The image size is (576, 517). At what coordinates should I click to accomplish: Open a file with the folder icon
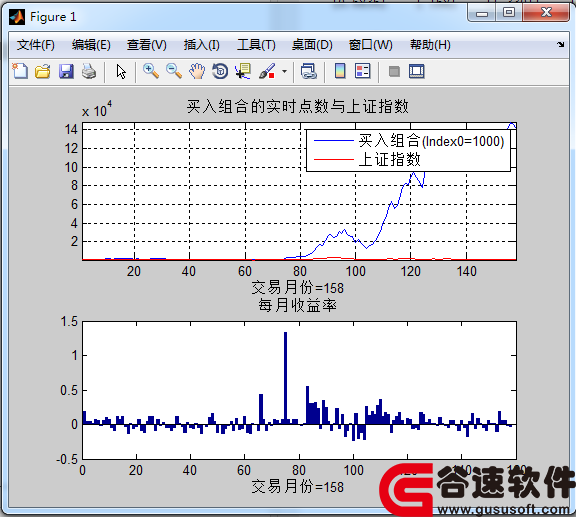(x=43, y=71)
